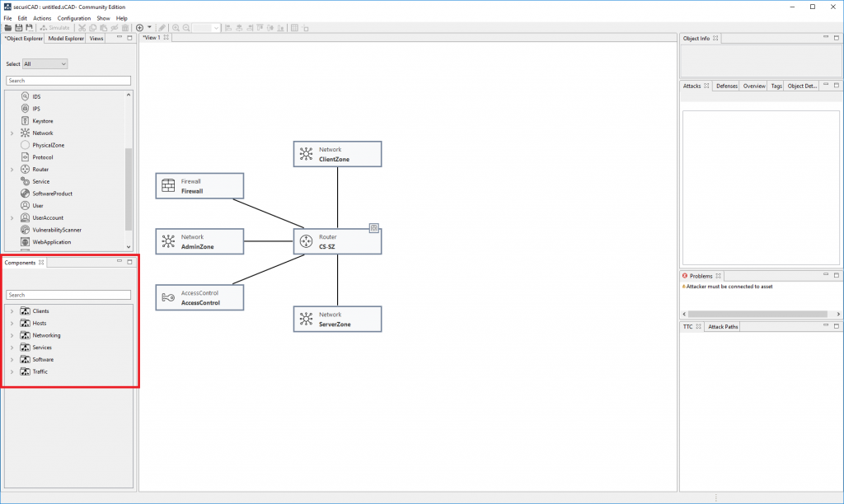
Task: Switch to the Overview tab
Action: pyautogui.click(x=754, y=86)
